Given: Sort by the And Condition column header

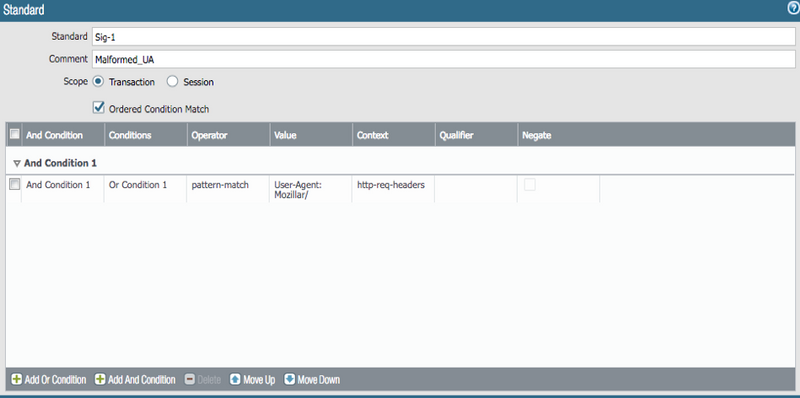Looking at the screenshot, I should [x=63, y=135].
